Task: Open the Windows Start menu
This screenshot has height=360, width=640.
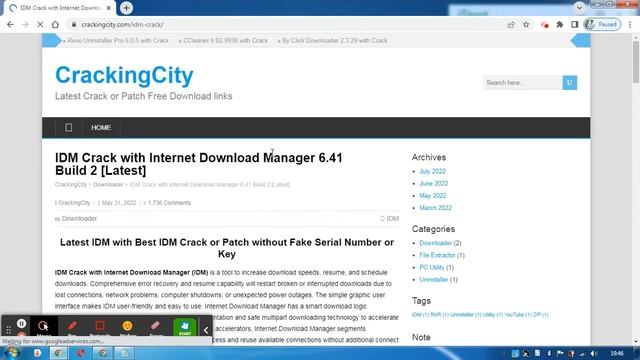Action: pos(11,353)
